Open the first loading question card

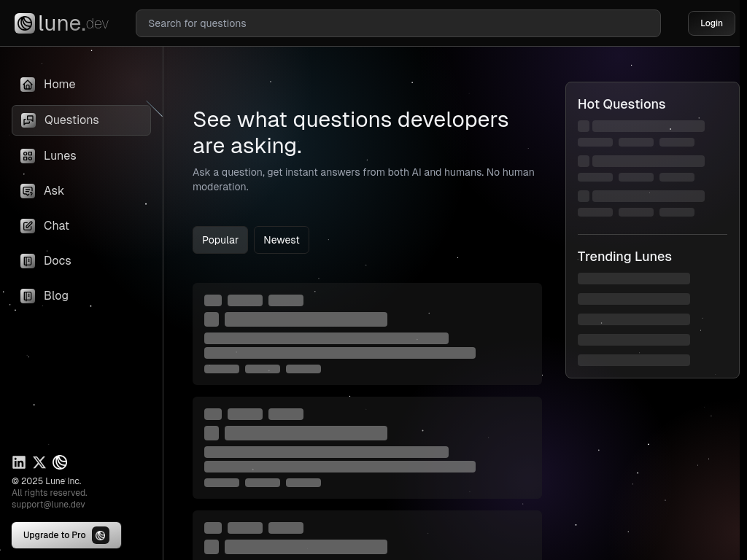(367, 334)
